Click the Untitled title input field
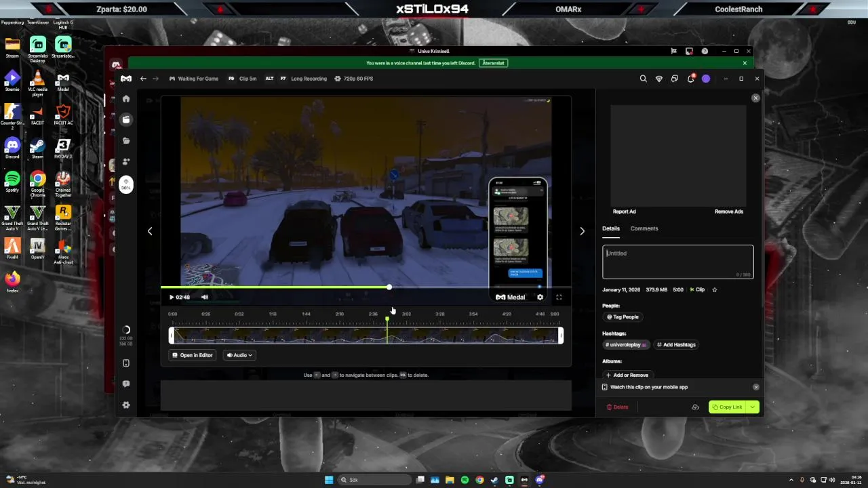 coord(678,262)
